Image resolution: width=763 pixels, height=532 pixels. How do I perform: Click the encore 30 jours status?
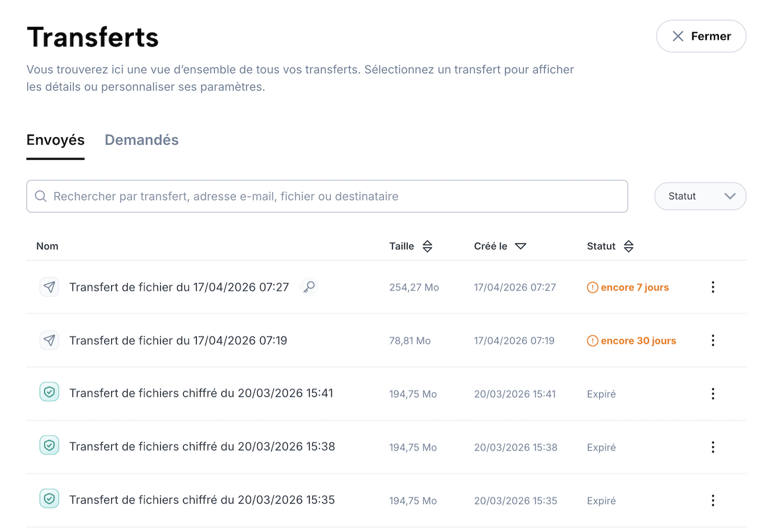click(639, 341)
